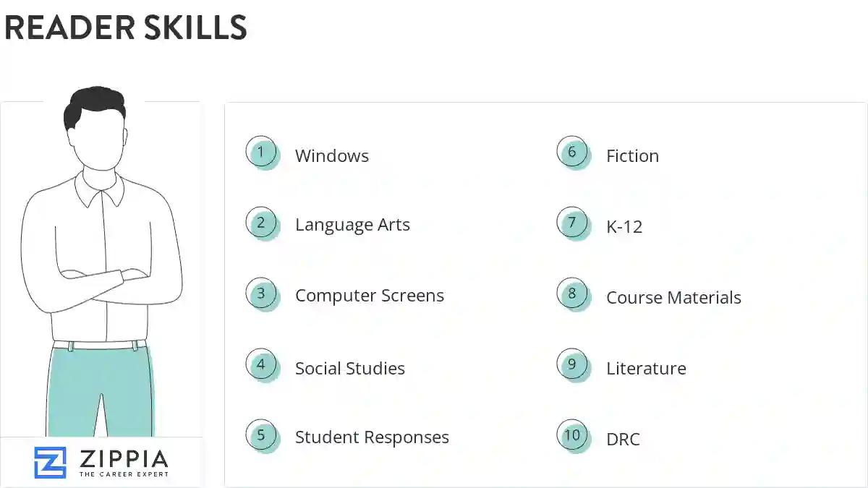
Task: Click the number 6 circle badge
Action: point(572,153)
